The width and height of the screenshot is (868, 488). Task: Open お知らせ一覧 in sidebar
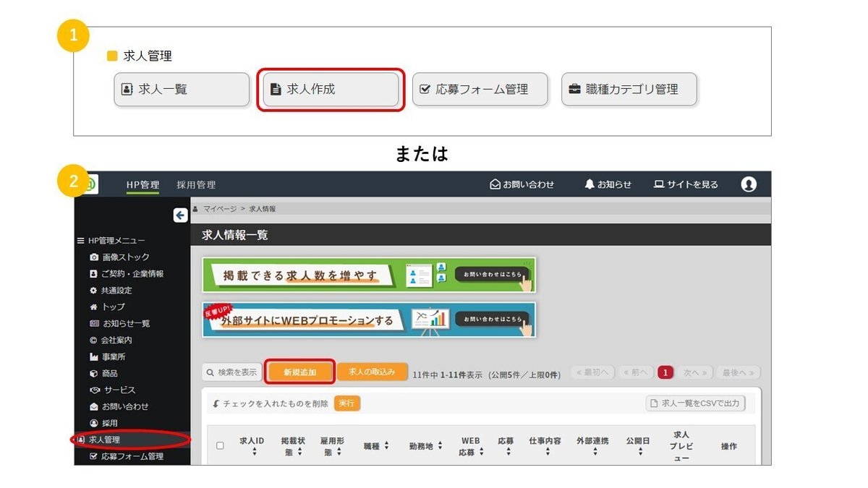pos(120,323)
